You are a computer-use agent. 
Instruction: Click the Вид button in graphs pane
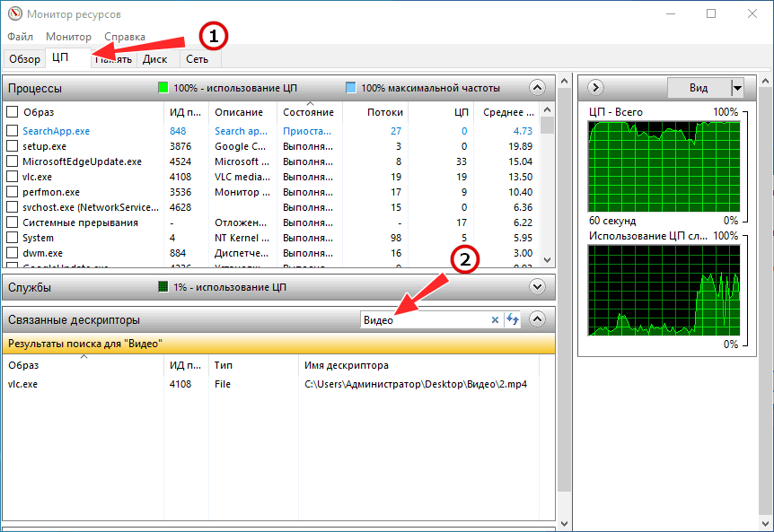pos(698,88)
